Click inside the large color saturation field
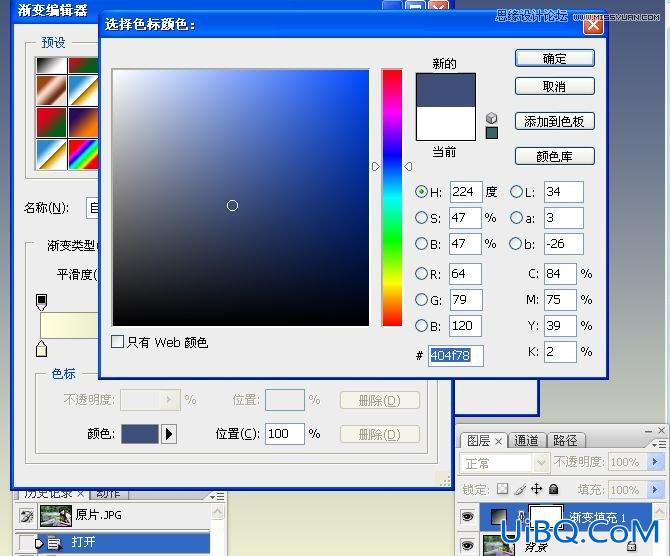 [241, 197]
